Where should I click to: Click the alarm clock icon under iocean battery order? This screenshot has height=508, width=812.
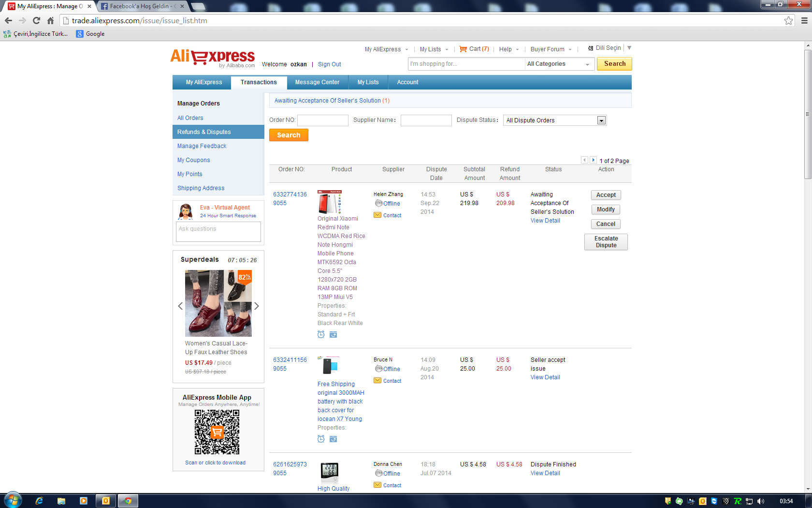[321, 439]
